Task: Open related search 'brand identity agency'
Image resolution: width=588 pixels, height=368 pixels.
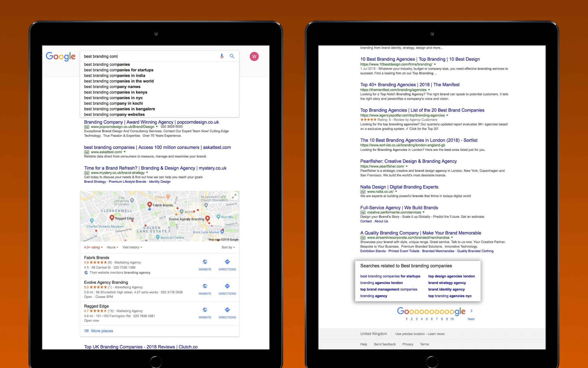Action: (x=447, y=289)
